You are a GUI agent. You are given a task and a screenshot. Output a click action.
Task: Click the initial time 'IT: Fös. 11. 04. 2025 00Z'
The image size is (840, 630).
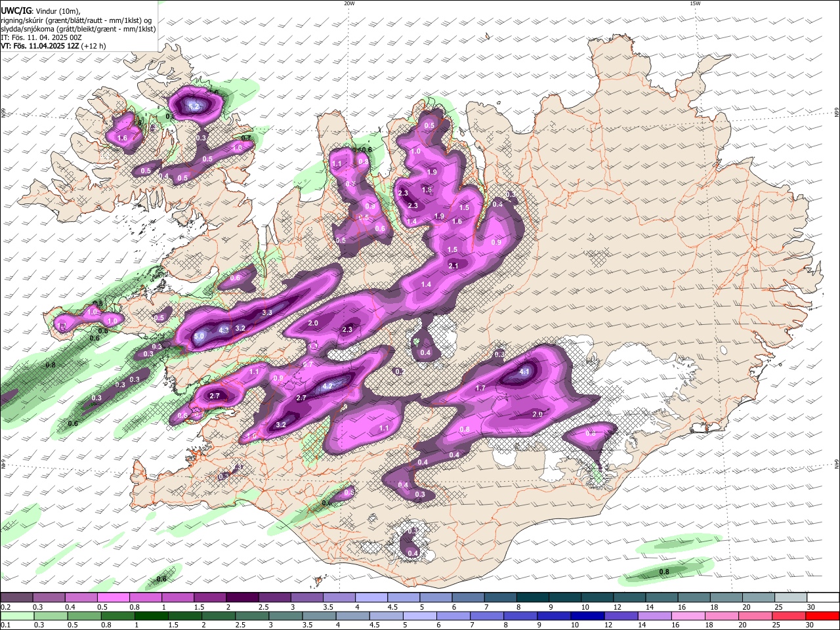[41, 37]
